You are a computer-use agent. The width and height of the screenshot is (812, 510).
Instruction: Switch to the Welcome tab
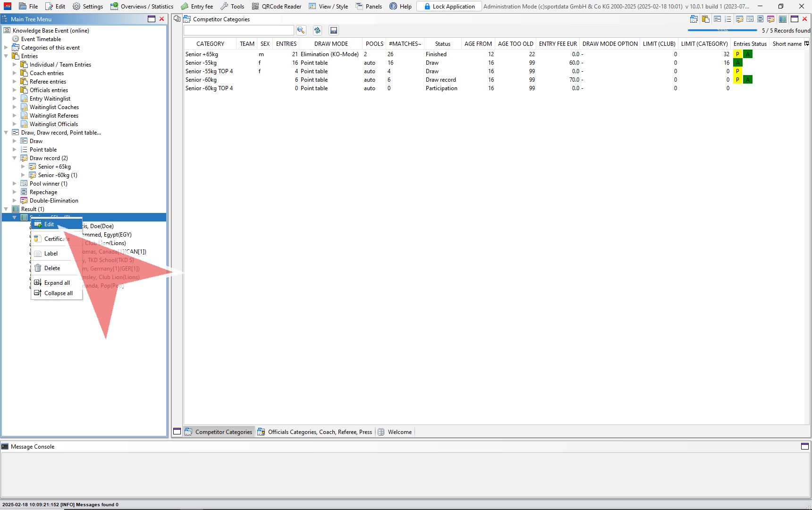pyautogui.click(x=399, y=432)
